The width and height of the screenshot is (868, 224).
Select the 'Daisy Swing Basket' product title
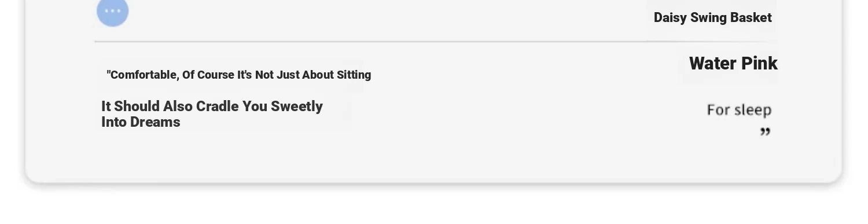point(712,18)
